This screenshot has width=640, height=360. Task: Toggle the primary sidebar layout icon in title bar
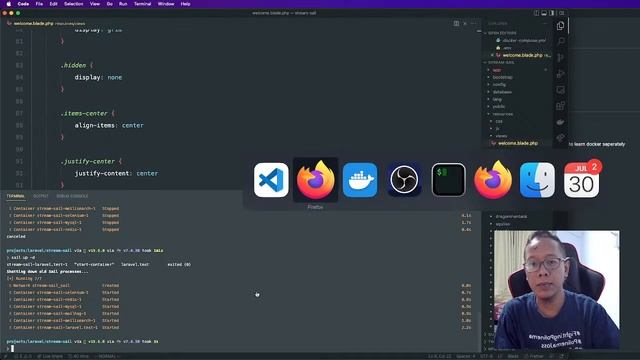tap(536, 13)
